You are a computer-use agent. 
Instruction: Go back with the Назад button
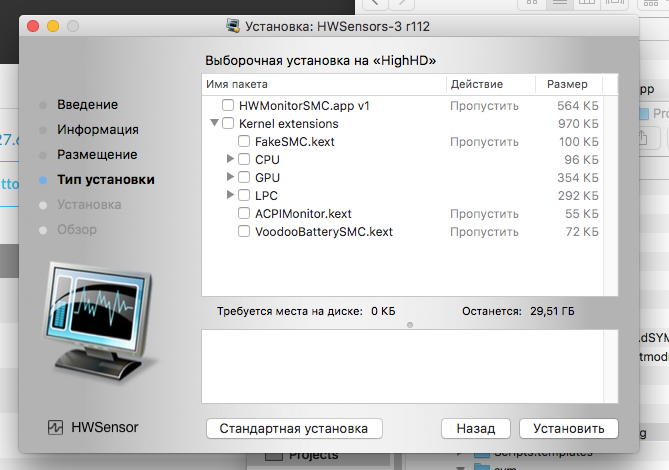click(x=476, y=428)
